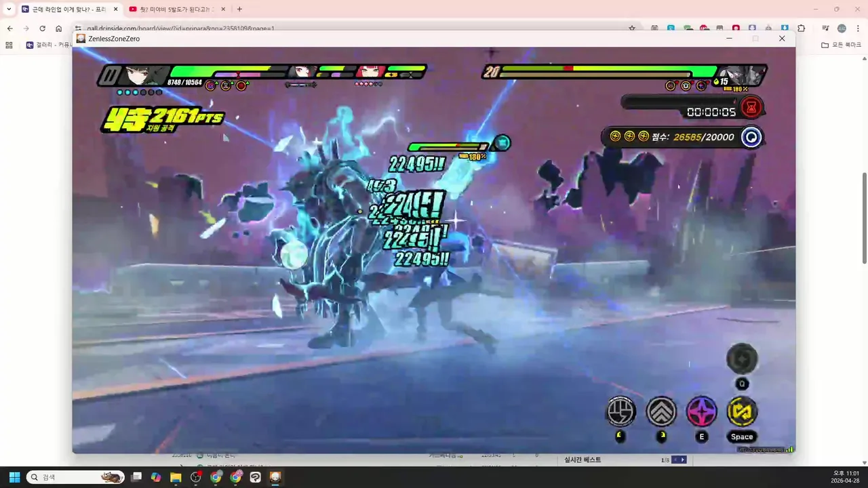Image resolution: width=868 pixels, height=488 pixels.
Task: Open Chrome tab search dropdown arrow
Action: coord(9,9)
